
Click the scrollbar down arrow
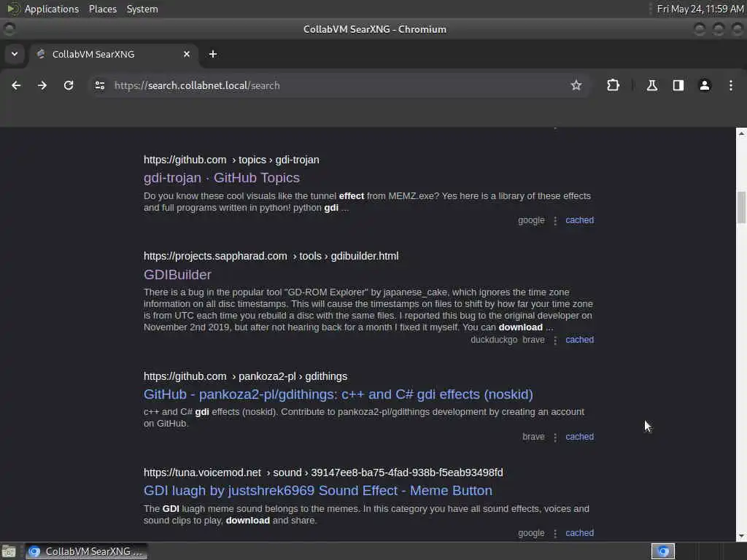741,536
